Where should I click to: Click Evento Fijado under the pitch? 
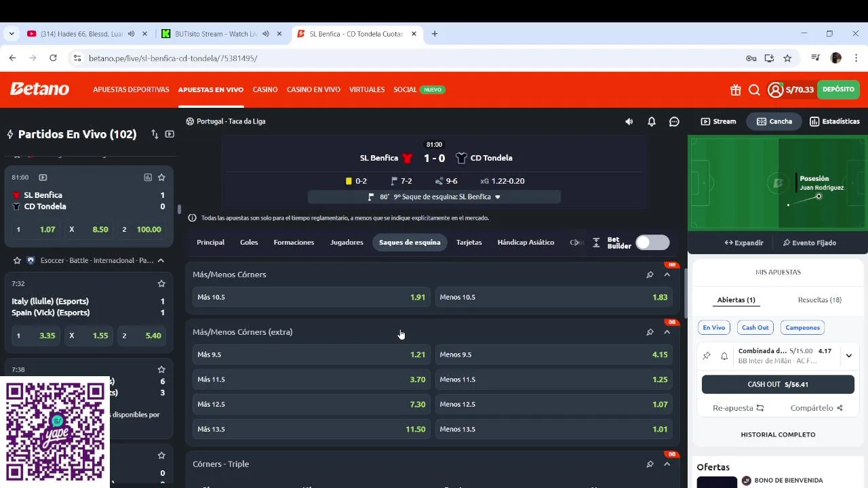pos(809,243)
